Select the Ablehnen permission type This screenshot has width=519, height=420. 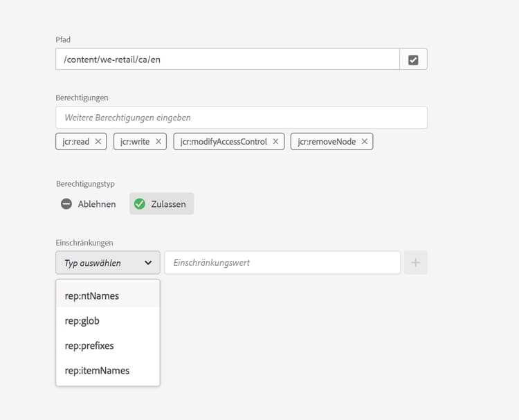(89, 204)
